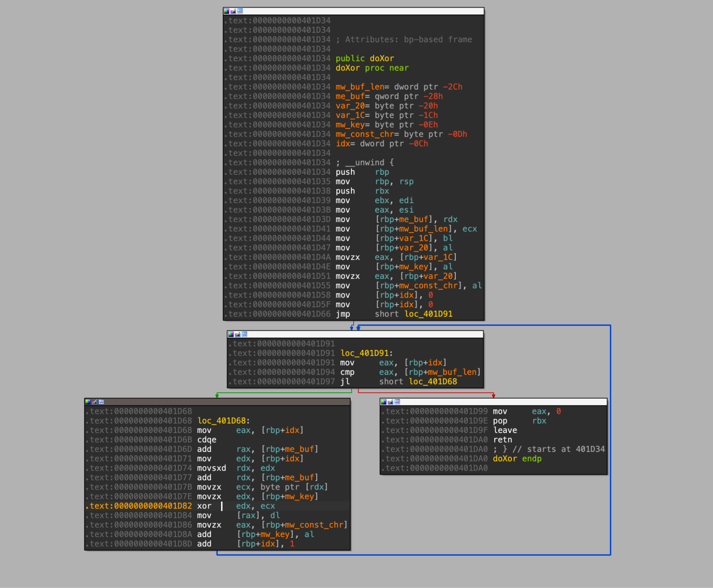
Task: Click 'mov eax, 0' at address 401D99
Action: [527, 411]
